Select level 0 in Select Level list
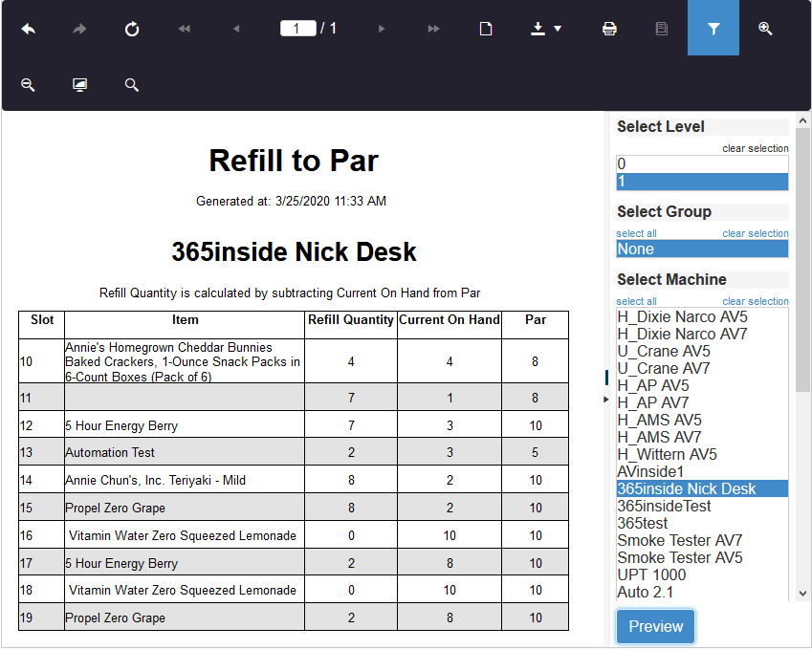Viewport: 812px width, 650px height. coord(702,164)
